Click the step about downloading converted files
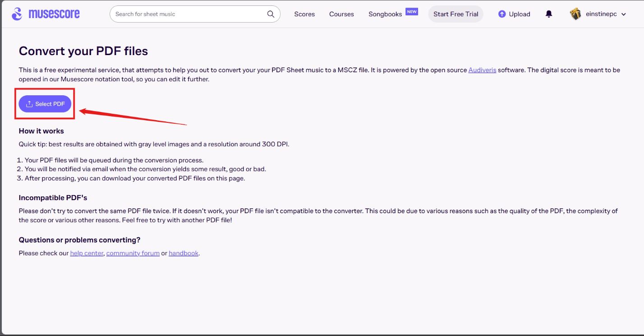The height and width of the screenshot is (336, 644). pyautogui.click(x=135, y=178)
